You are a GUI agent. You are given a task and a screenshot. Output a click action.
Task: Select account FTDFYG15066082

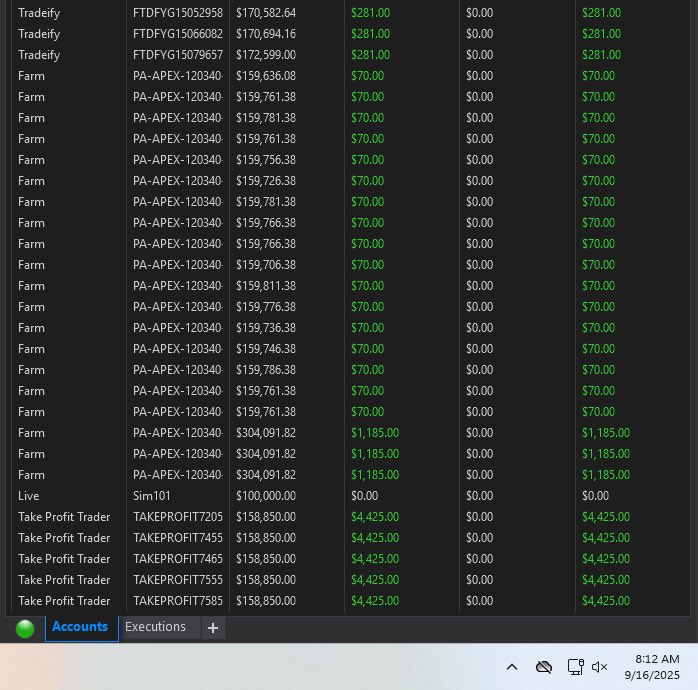(178, 34)
